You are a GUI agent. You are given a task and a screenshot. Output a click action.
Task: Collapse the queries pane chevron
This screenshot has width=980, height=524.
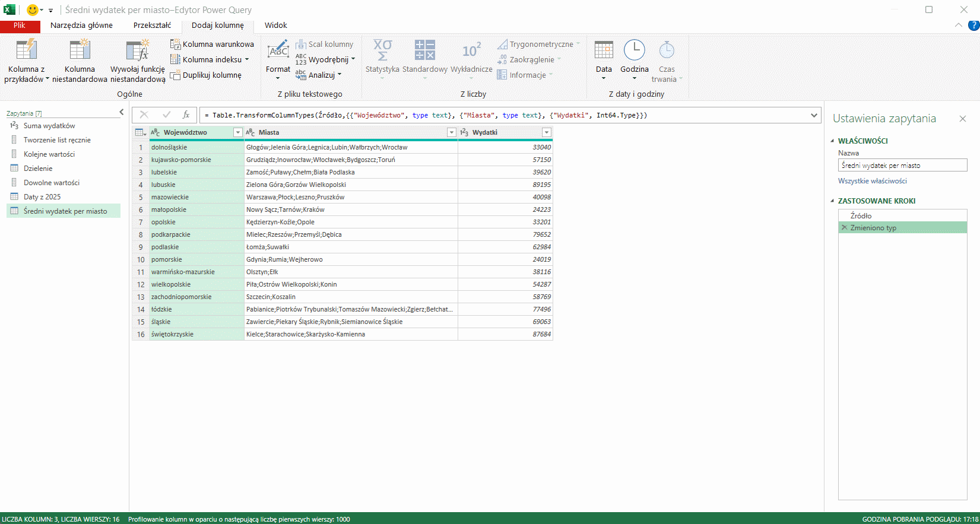(x=121, y=112)
